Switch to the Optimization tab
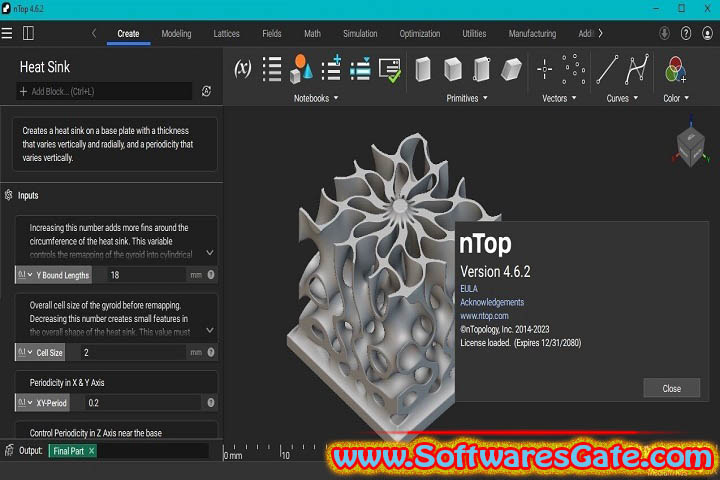The height and width of the screenshot is (480, 720). tap(420, 34)
